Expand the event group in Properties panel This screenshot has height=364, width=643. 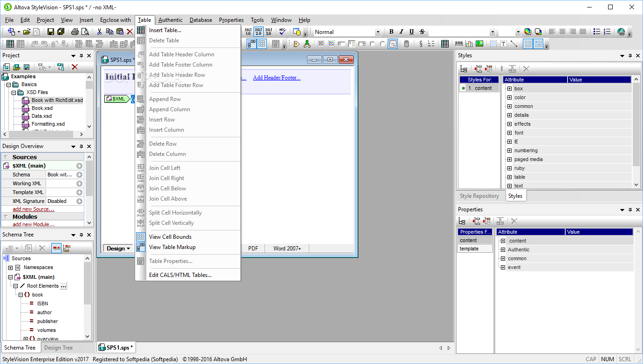coord(503,267)
